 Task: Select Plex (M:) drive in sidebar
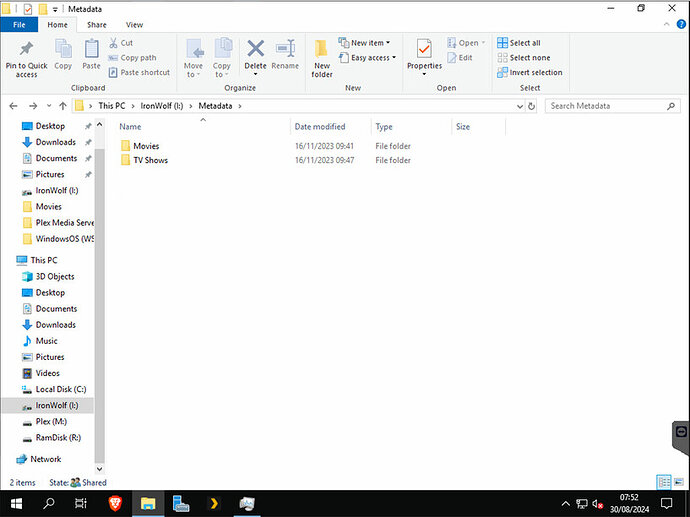coord(51,422)
